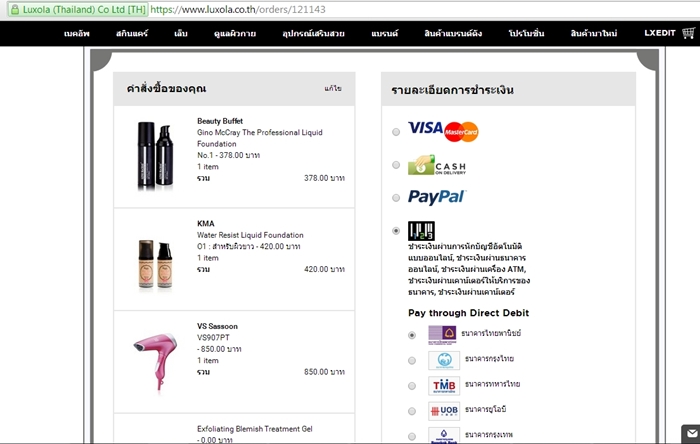This screenshot has width=700, height=444.
Task: Click the Luxola (Thailand) Co Ltd certificate badge
Action: 78,9
